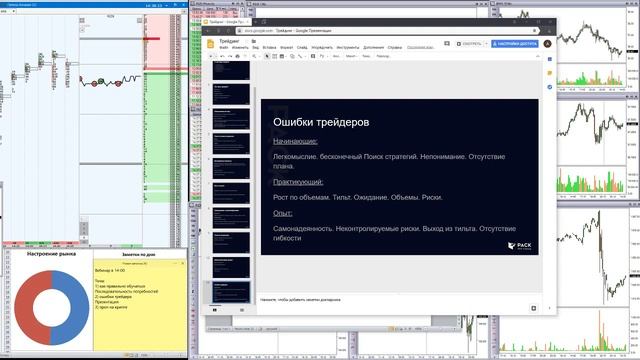Open the Calendar icon in the right side panel

pyautogui.click(x=550, y=59)
